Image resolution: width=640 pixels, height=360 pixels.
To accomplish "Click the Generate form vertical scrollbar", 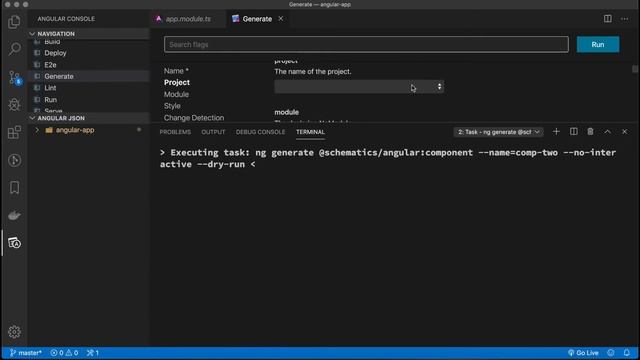I will pos(635,69).
